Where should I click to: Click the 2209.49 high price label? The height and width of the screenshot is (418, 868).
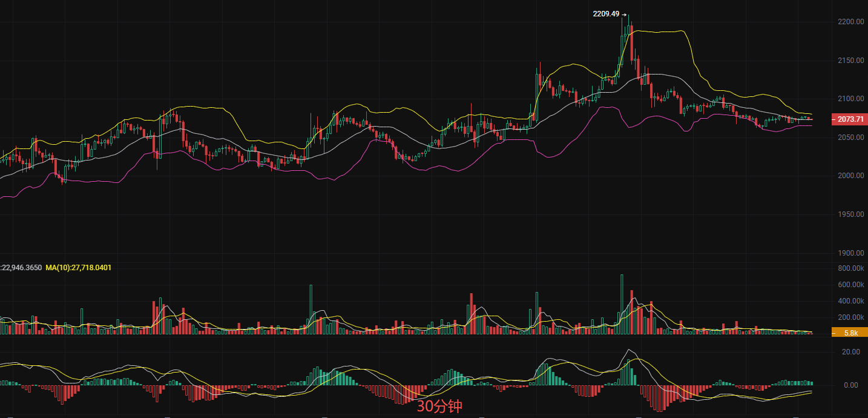[606, 13]
